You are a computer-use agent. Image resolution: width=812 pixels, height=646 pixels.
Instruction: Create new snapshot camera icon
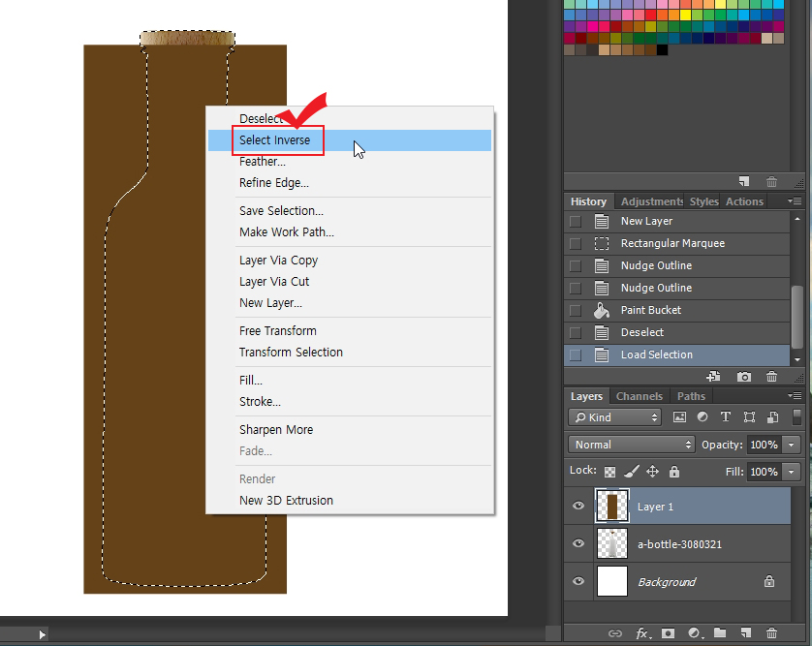[743, 377]
